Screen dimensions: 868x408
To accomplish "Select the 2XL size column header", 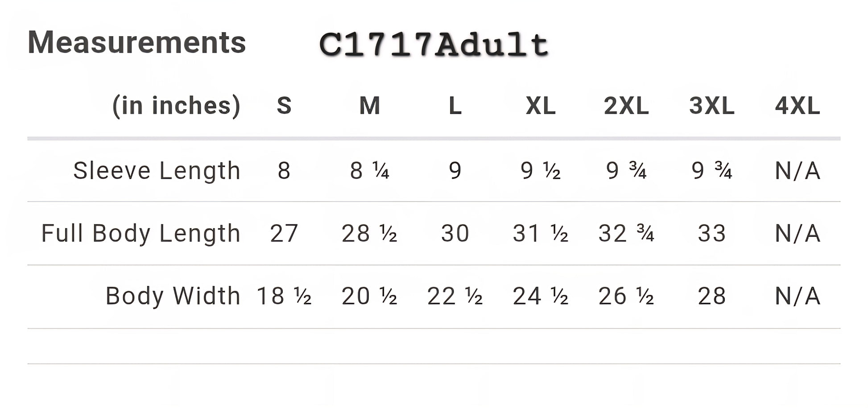I will [626, 106].
